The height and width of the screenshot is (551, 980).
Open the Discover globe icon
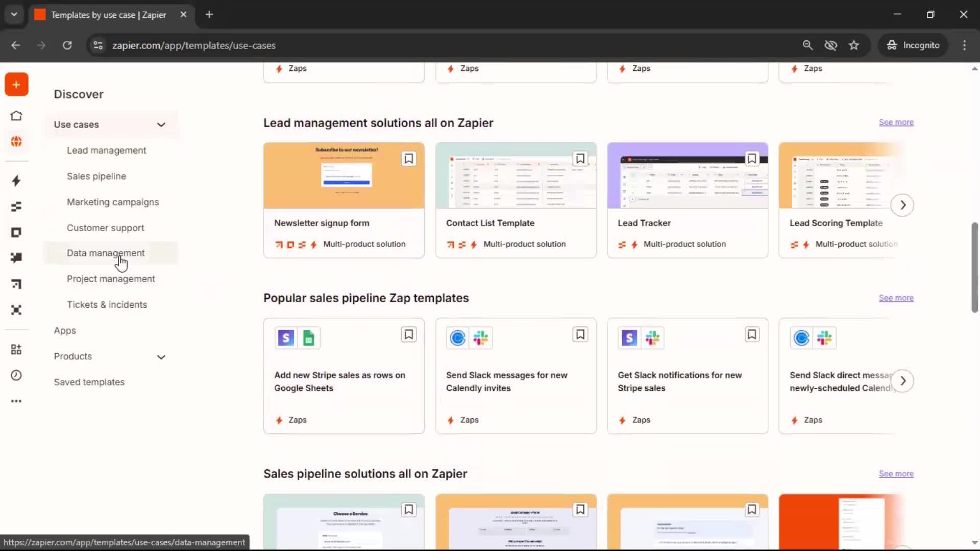(x=16, y=141)
